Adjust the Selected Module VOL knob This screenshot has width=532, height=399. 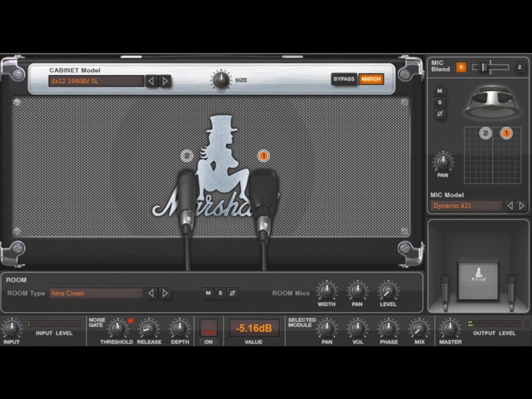click(357, 329)
